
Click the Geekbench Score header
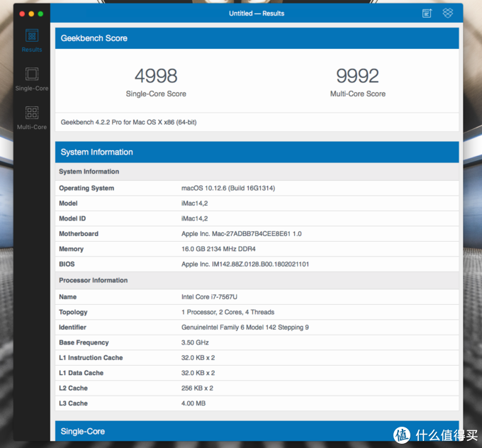(257, 38)
